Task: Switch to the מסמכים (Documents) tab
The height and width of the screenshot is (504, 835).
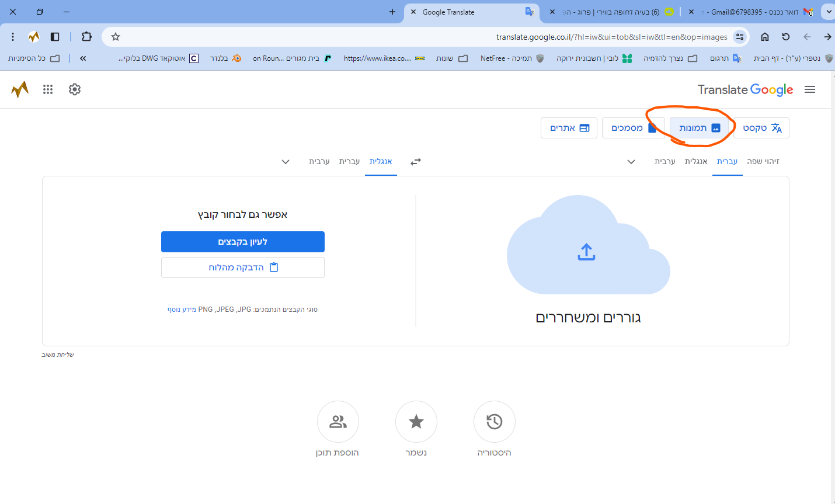Action: click(634, 127)
